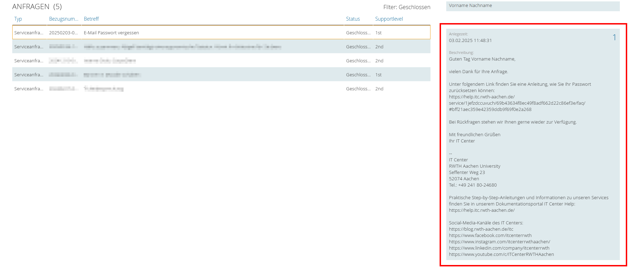Open the instagram.com/itcenterrwthaachen link
Viewport: 644px width, 272px height.
499,242
